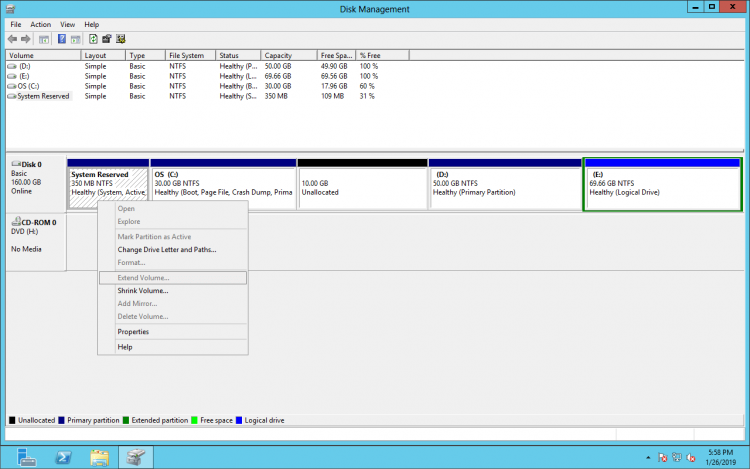Click the taskbar clock showing 5:58 PM
Viewport: 750px width, 469px height.
tap(721, 458)
